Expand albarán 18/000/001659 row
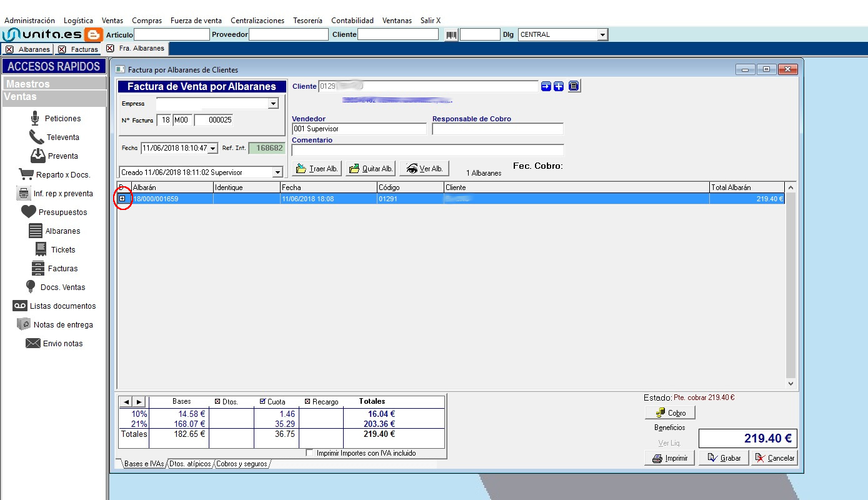 [x=122, y=199]
